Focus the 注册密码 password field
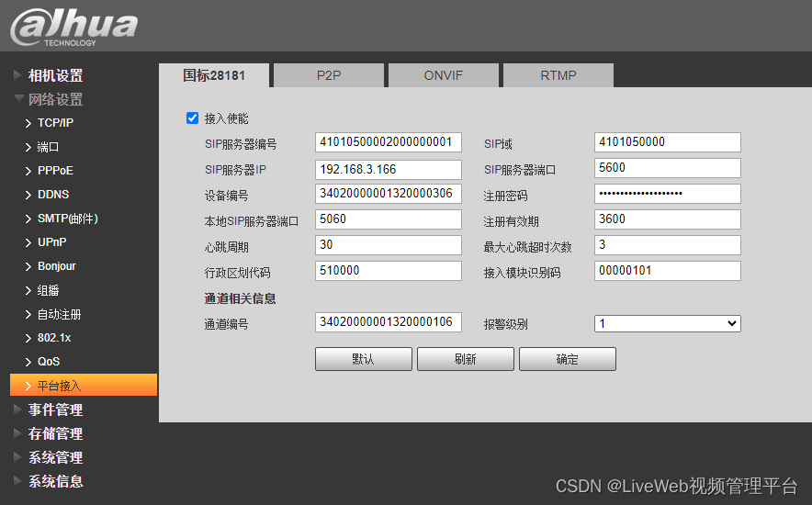This screenshot has height=505, width=812. click(x=668, y=194)
